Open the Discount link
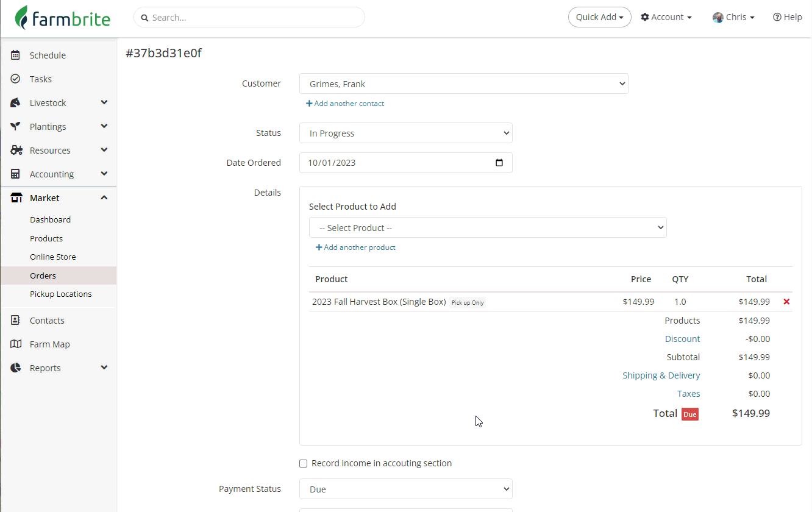This screenshot has width=812, height=512. tap(682, 339)
